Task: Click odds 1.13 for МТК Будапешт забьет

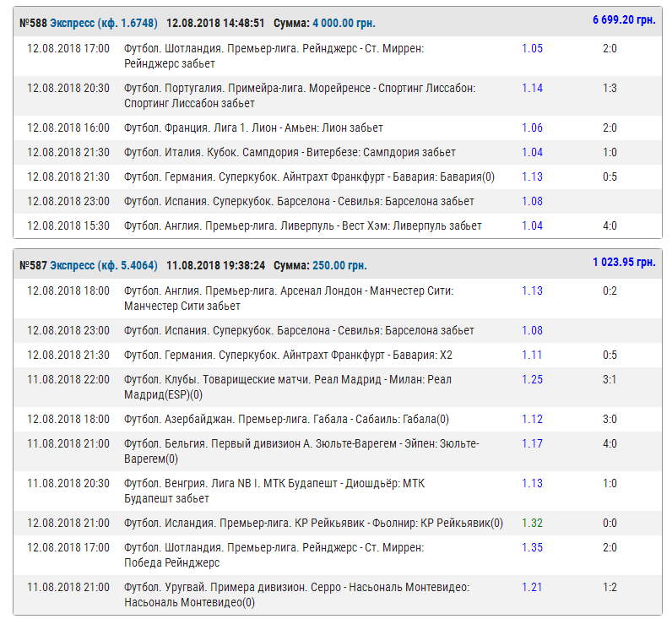Action: tap(533, 483)
